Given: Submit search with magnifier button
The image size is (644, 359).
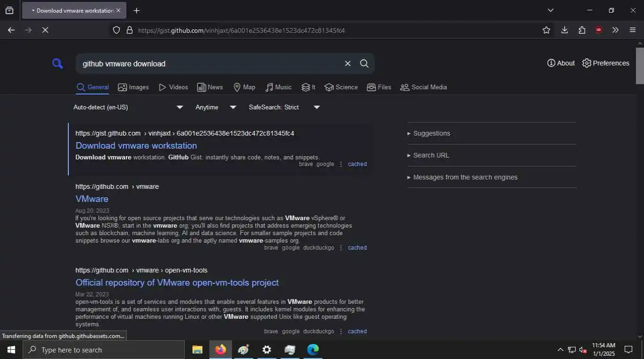Looking at the screenshot, I should tap(364, 64).
